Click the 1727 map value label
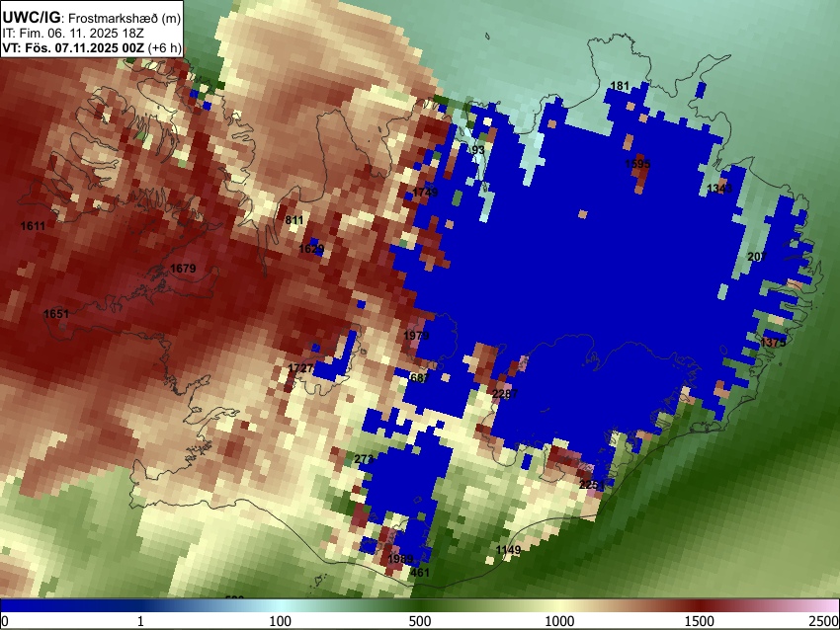The height and width of the screenshot is (630, 840). pos(300,367)
